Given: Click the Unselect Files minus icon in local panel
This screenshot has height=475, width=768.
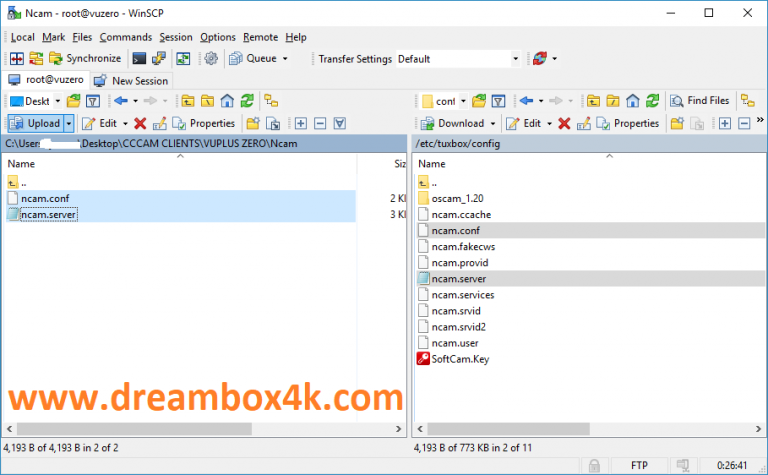Looking at the screenshot, I should [320, 123].
